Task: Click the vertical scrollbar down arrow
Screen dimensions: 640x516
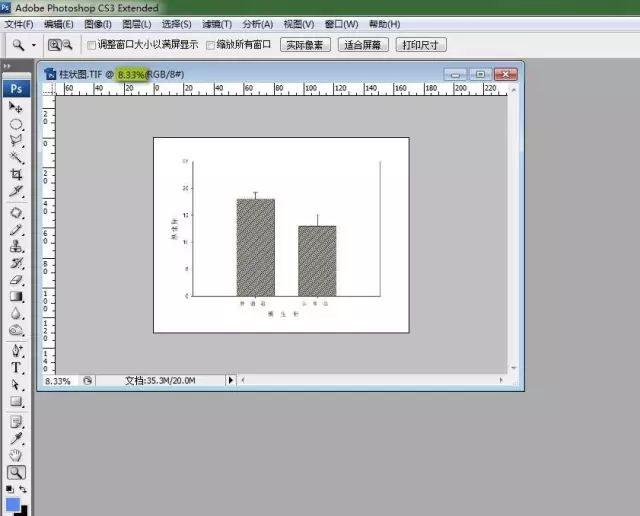Action: [514, 368]
